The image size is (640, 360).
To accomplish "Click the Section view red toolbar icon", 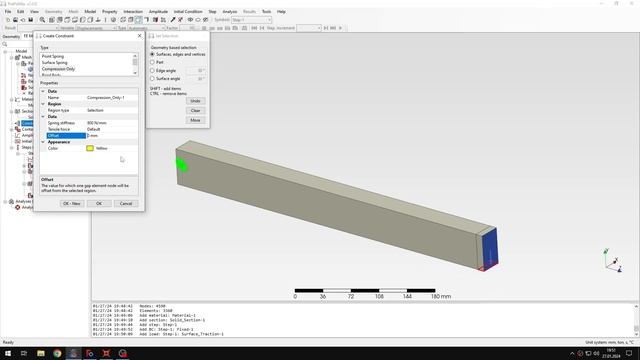I will (x=155, y=20).
